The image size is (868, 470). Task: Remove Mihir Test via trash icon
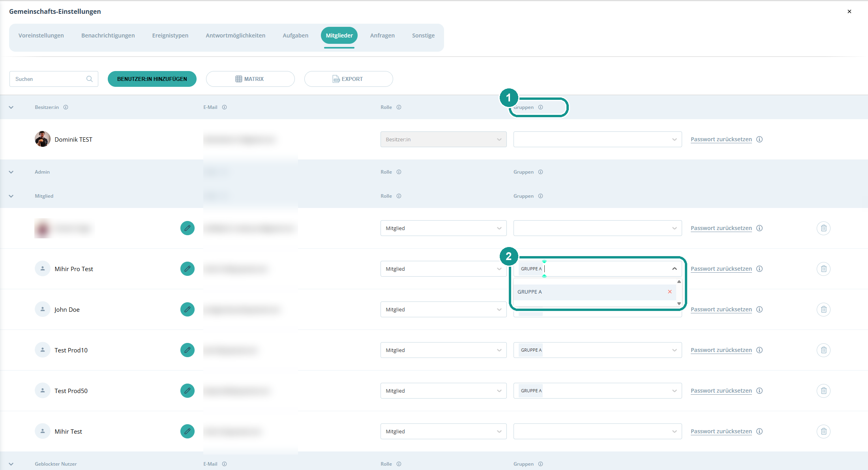pyautogui.click(x=823, y=431)
